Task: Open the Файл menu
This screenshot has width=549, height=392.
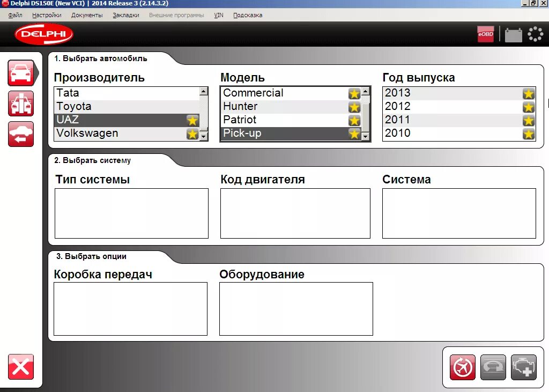Action: 15,15
